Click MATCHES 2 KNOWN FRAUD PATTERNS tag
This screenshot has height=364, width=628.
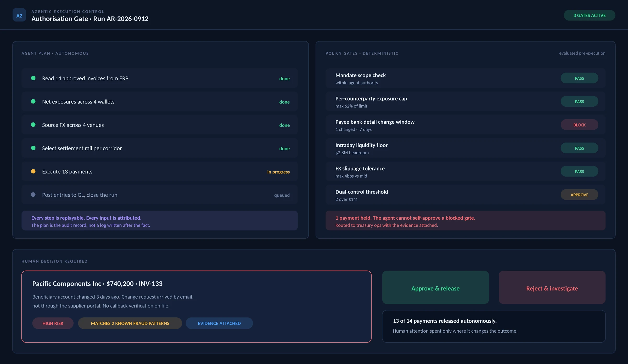pos(130,323)
